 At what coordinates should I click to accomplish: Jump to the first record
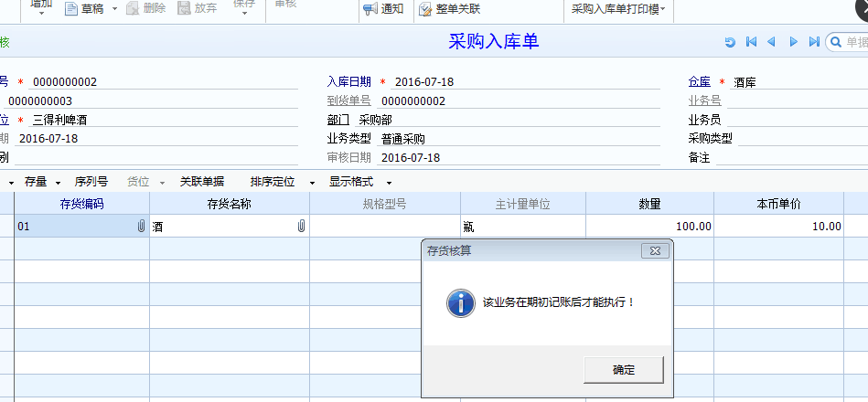point(751,42)
